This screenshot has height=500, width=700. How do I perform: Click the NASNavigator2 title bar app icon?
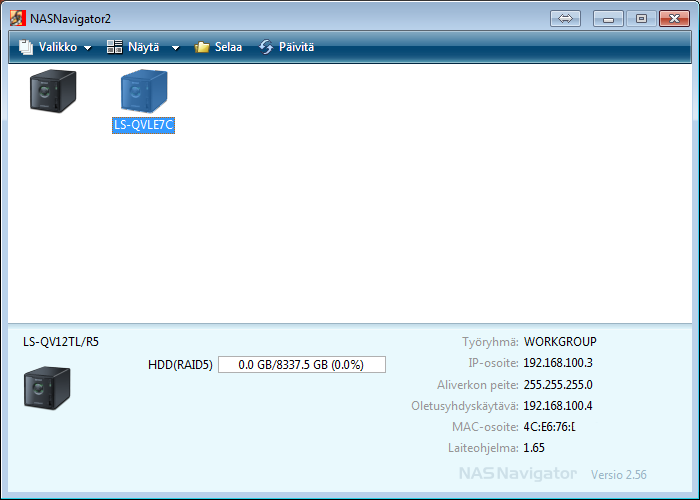click(x=18, y=19)
